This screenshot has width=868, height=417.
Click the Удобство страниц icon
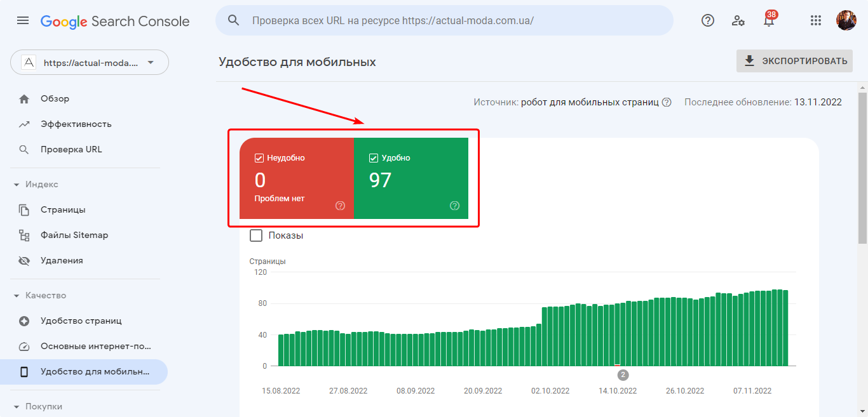coord(24,321)
